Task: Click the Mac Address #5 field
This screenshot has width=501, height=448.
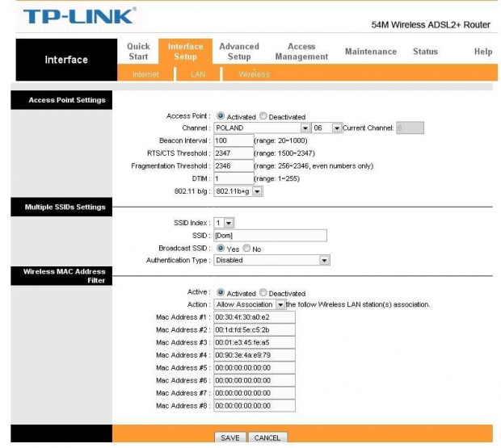Action: click(254, 367)
